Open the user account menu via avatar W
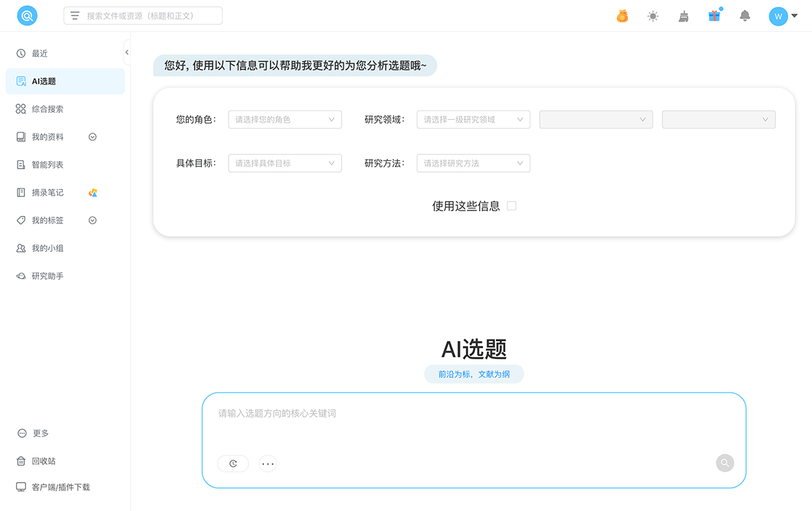Viewport: 812px width, 511px height. (x=778, y=15)
